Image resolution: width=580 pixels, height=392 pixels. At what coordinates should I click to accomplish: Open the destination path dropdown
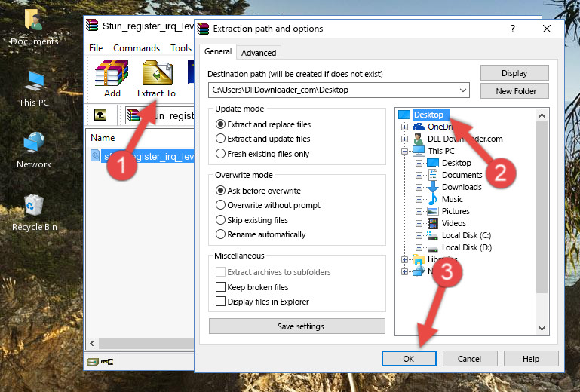[x=463, y=90]
